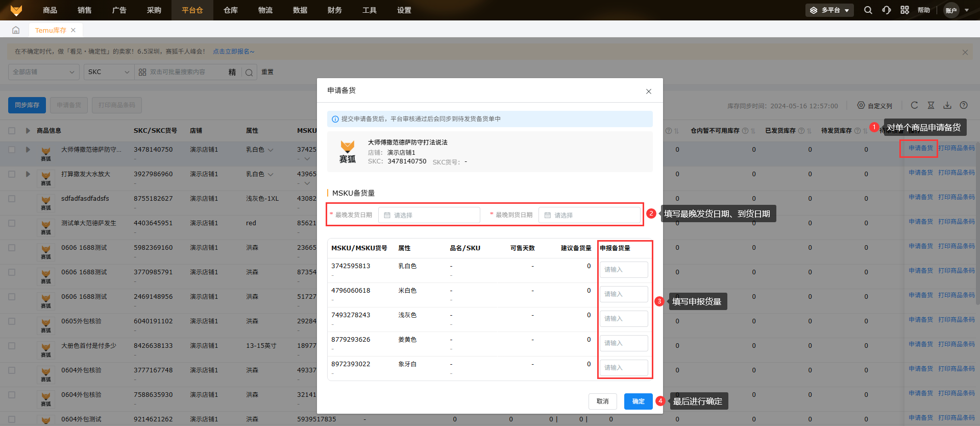
Task: Select checkbox for 打算撒发大水放大 row
Action: [12, 174]
